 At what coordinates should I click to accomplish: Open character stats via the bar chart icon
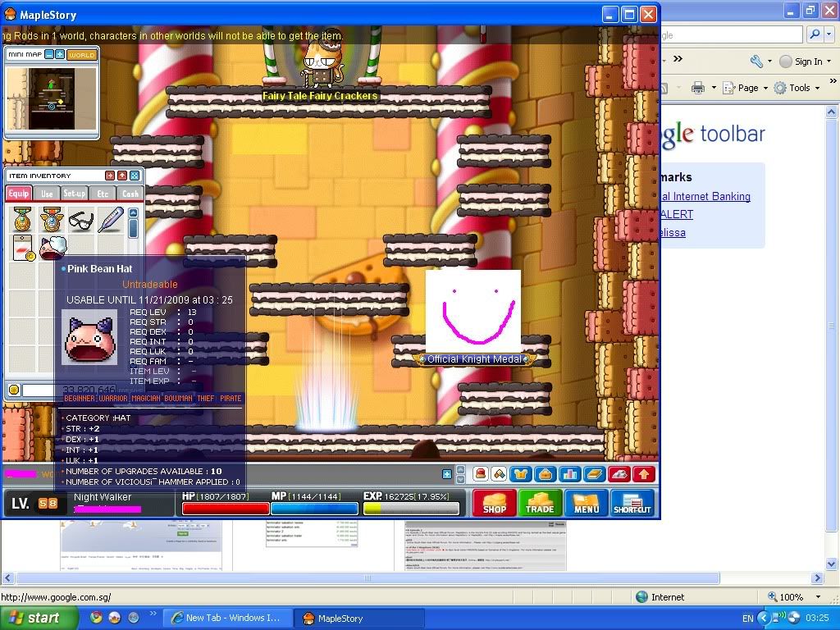(x=570, y=474)
